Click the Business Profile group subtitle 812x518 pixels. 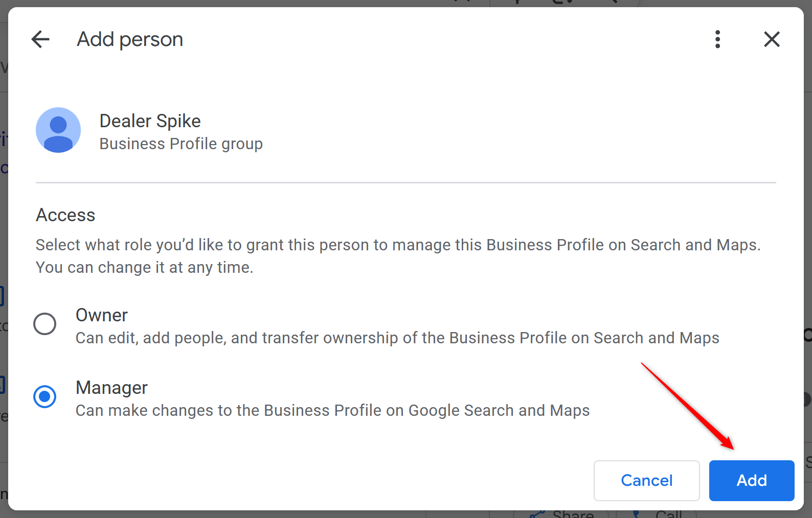click(181, 144)
